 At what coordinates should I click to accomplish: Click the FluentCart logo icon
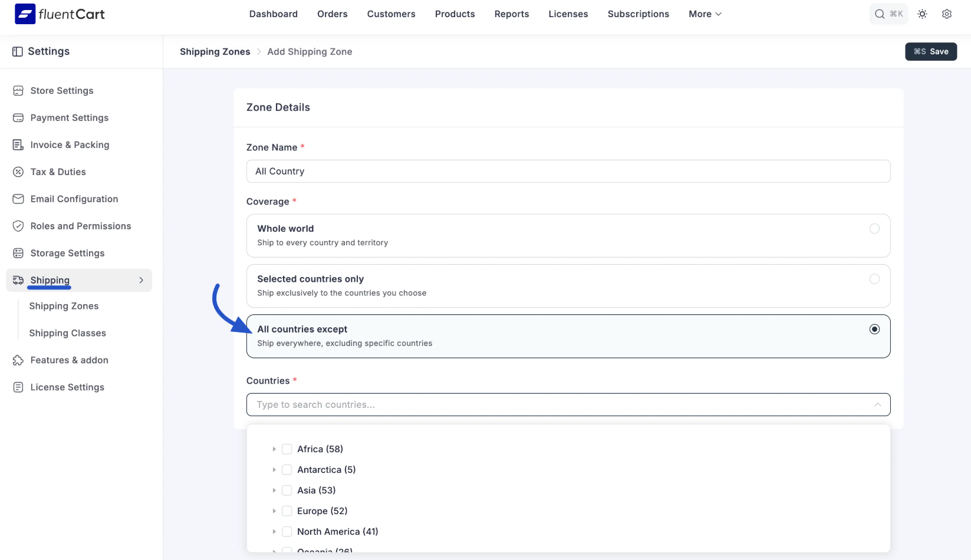point(25,14)
